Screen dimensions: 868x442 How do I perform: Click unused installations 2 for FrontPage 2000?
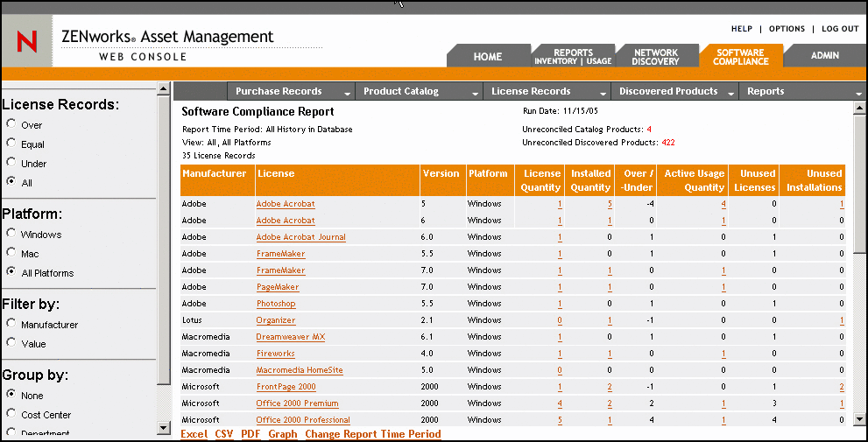842,386
